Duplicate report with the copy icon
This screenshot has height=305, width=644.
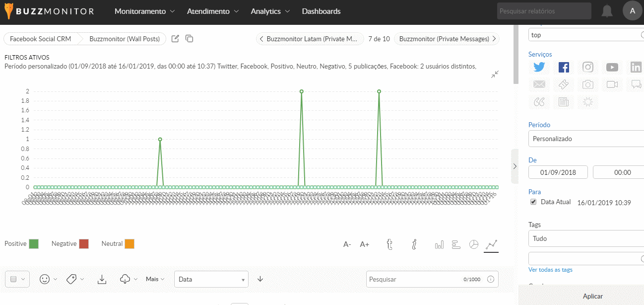[189, 39]
